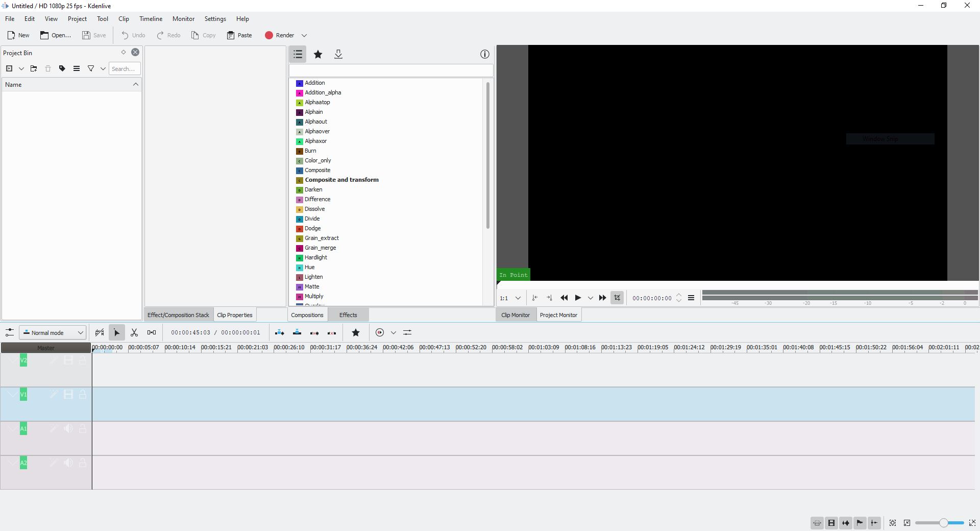Open the Normal mode edit dropdown
Viewport: 980px width, 531px height.
point(53,333)
